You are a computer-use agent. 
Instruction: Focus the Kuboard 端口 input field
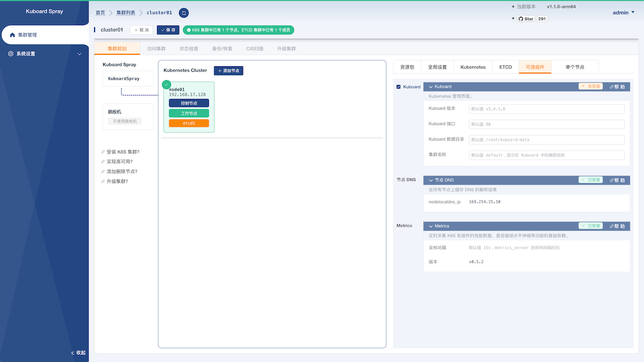[546, 124]
